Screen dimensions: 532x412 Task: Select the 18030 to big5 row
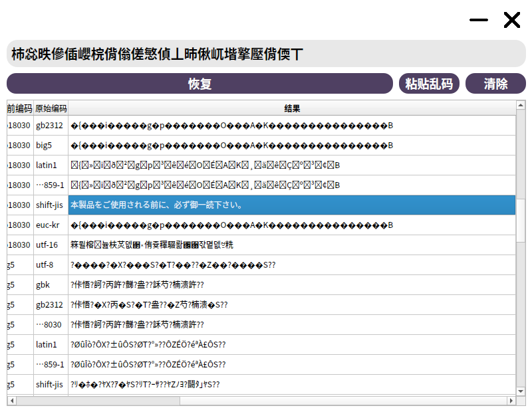click(x=261, y=146)
